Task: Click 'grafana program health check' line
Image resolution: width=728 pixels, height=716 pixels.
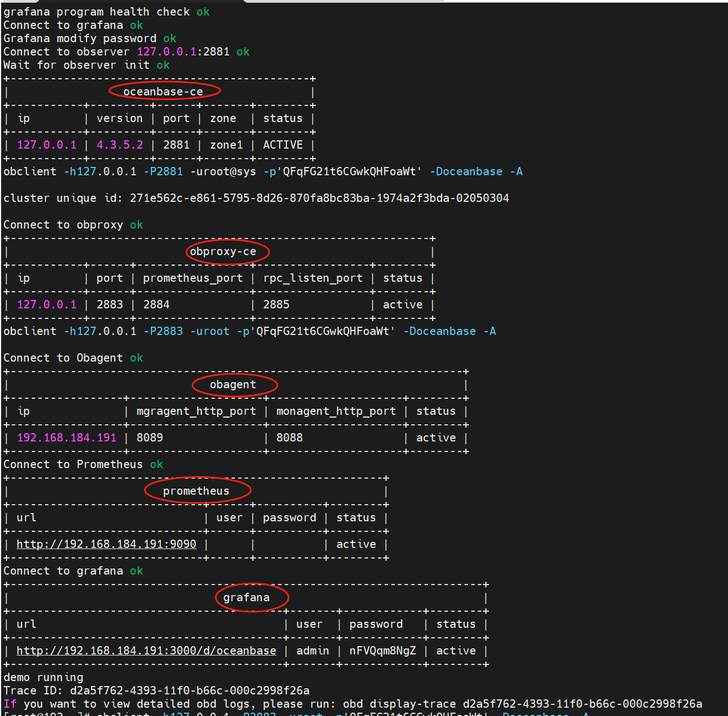Action: (107, 12)
